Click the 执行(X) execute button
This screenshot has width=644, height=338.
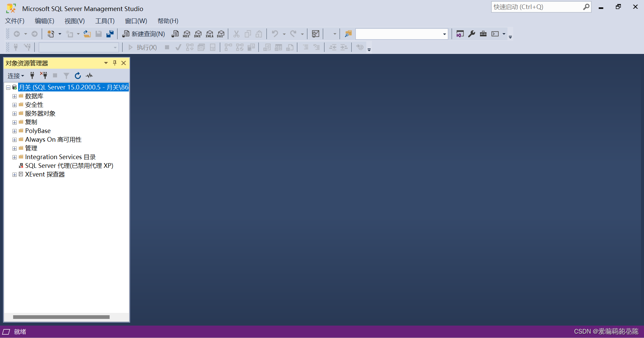(143, 48)
